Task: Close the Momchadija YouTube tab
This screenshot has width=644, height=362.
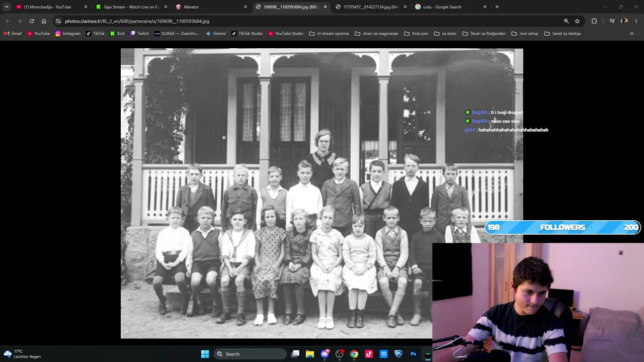Action: pos(86,7)
